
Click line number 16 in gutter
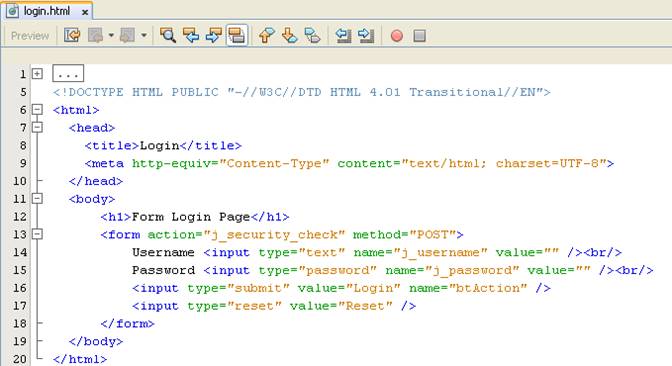pyautogui.click(x=20, y=288)
